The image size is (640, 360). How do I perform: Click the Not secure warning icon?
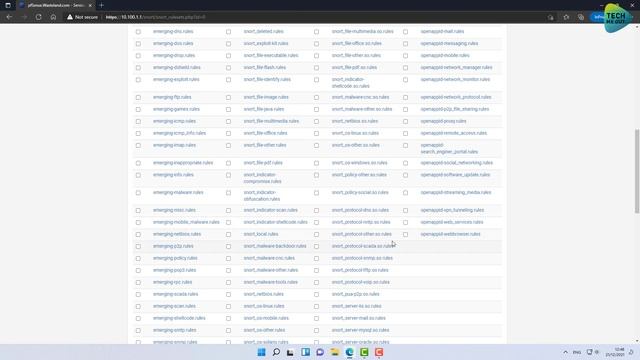70,17
